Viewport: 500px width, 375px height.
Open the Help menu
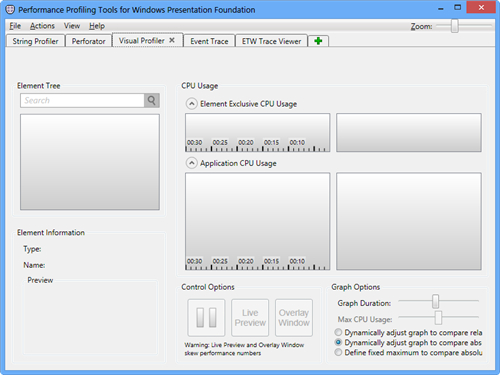tap(97, 26)
